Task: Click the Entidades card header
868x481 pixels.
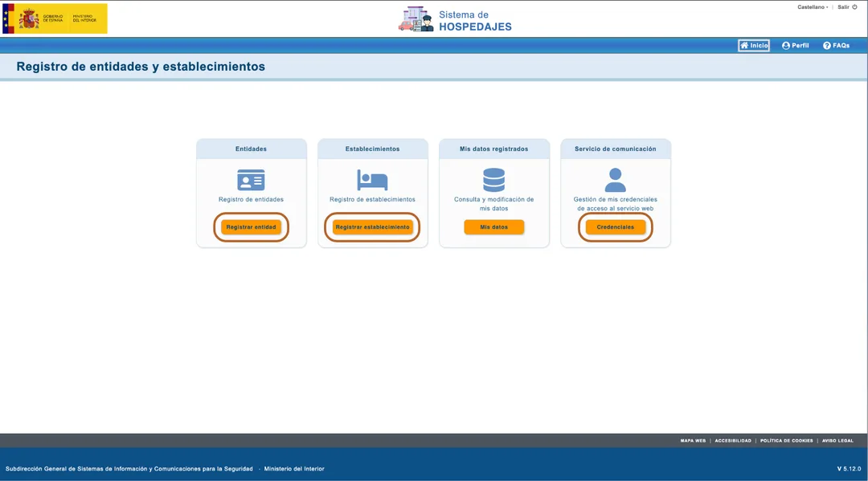Action: [x=251, y=149]
